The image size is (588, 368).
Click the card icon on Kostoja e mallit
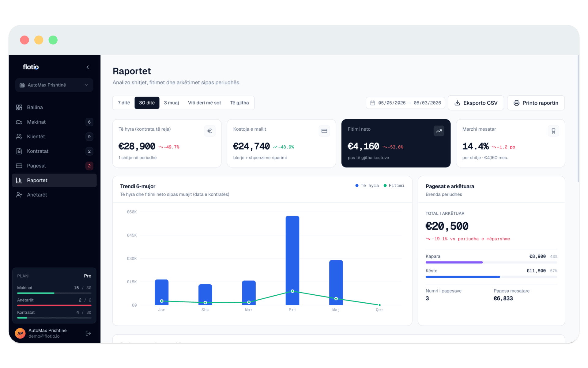tap(324, 131)
